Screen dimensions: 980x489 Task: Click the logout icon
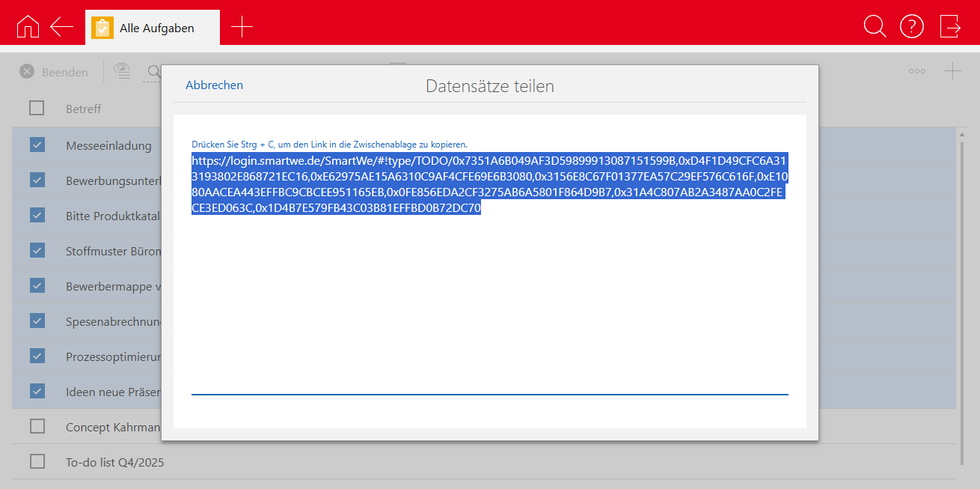[x=950, y=26]
